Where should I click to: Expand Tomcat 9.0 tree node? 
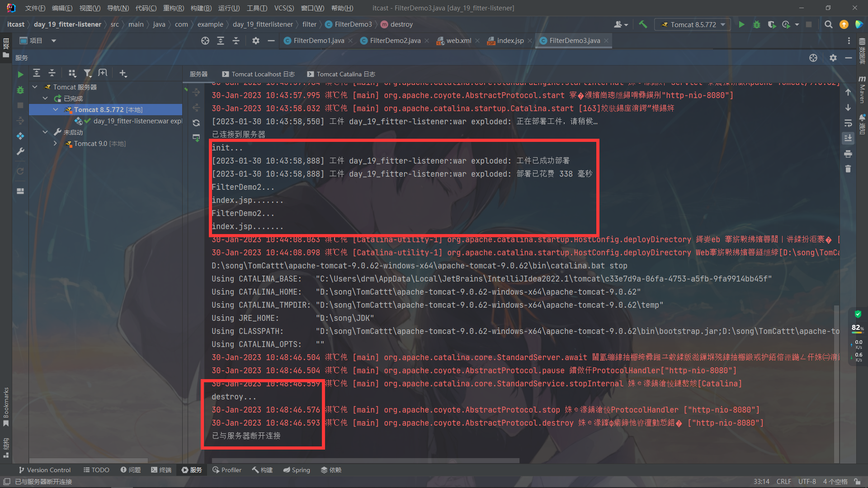[55, 144]
